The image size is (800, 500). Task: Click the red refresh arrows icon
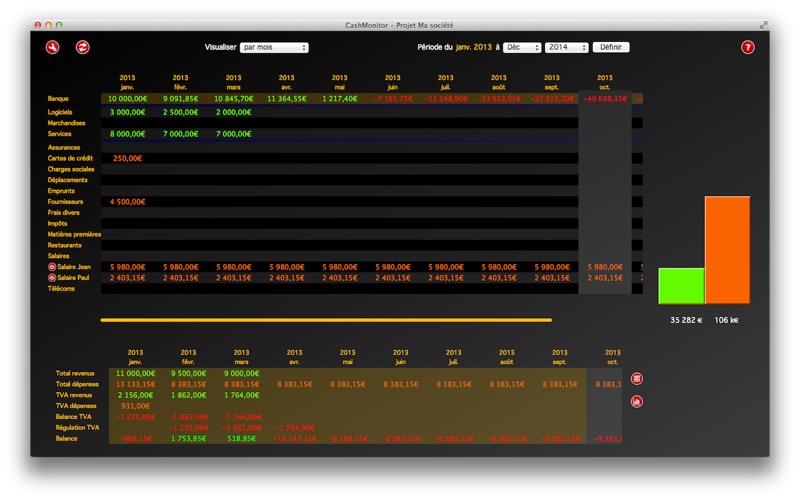click(83, 47)
